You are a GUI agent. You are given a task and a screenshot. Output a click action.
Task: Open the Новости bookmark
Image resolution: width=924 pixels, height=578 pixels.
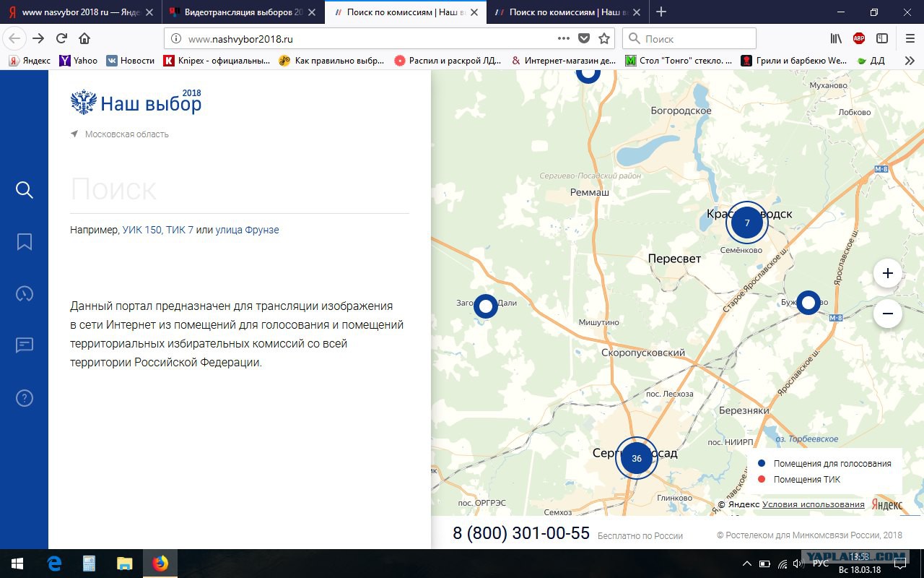[131, 61]
